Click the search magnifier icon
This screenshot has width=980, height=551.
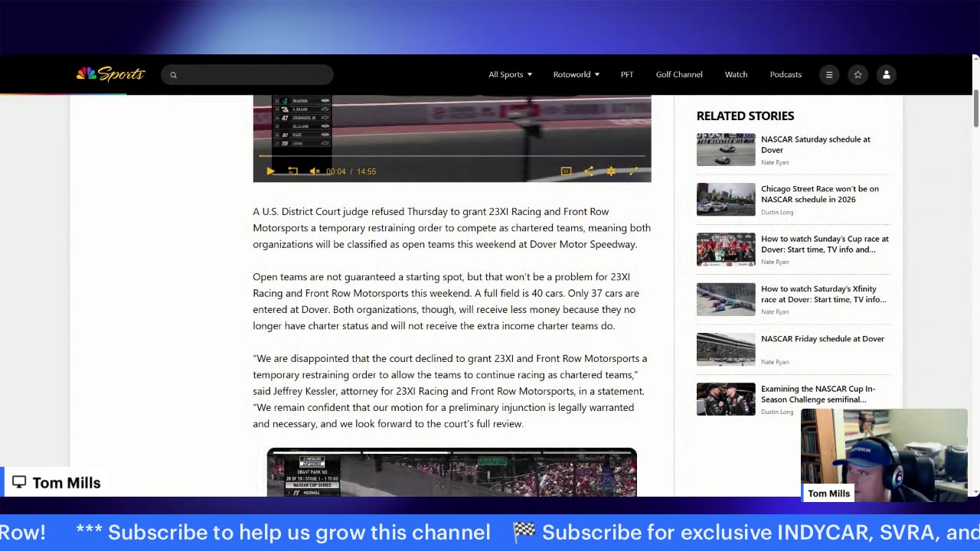pyautogui.click(x=174, y=75)
